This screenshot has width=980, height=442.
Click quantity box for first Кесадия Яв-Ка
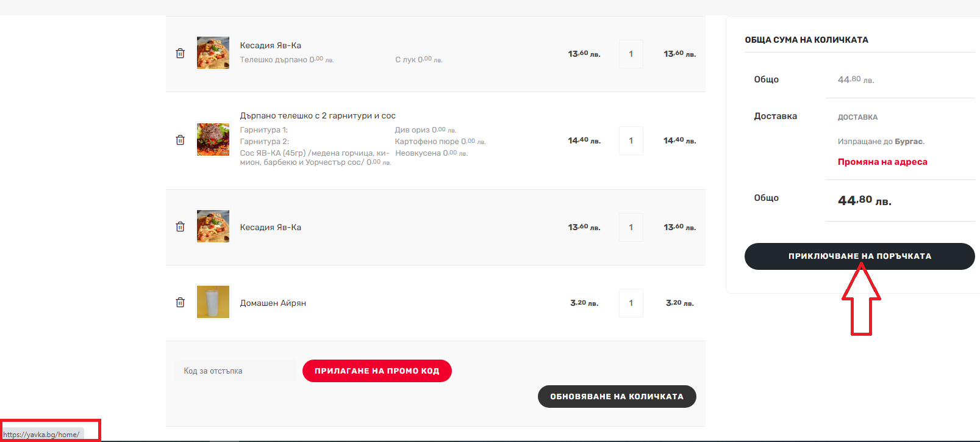pos(631,54)
